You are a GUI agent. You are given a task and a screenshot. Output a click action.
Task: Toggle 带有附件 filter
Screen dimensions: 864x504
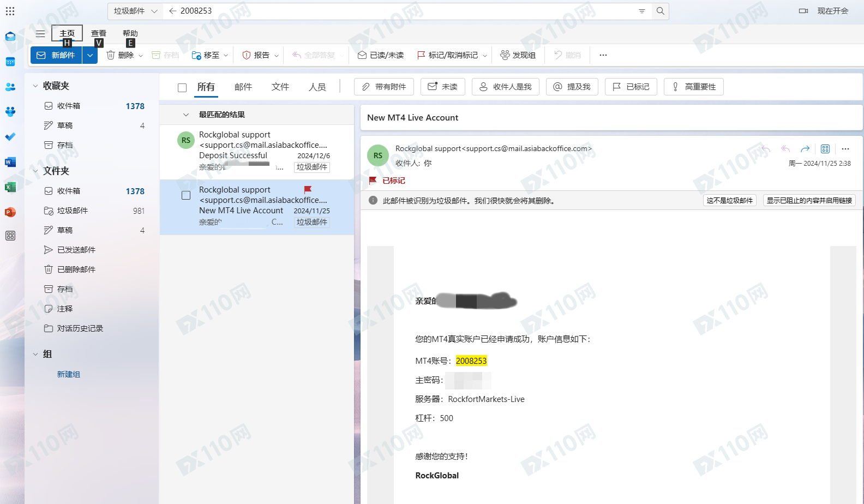point(384,87)
